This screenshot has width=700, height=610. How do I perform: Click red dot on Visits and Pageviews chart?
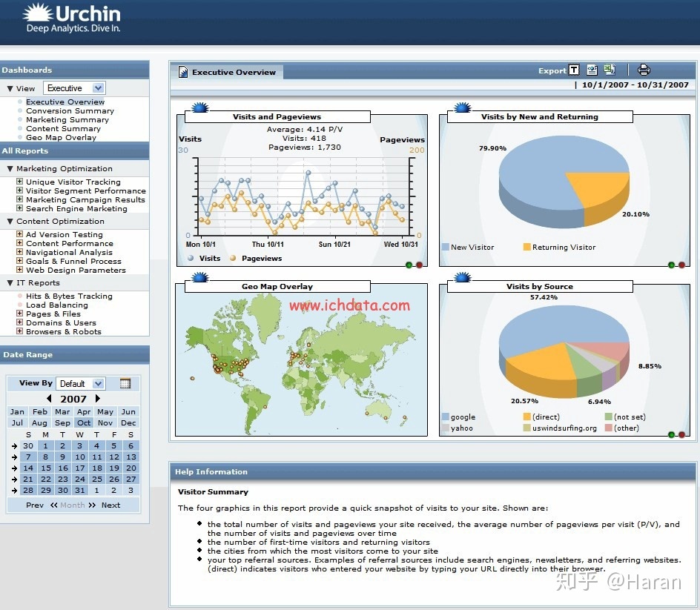(419, 265)
